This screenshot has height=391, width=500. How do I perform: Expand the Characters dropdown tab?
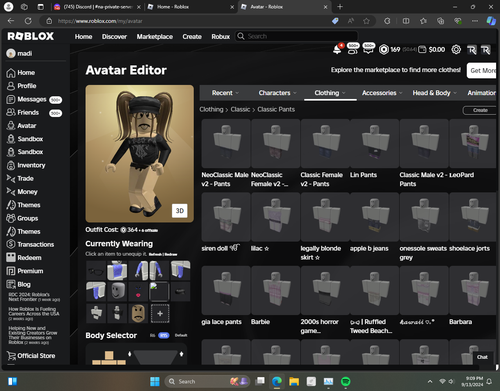coord(277,93)
